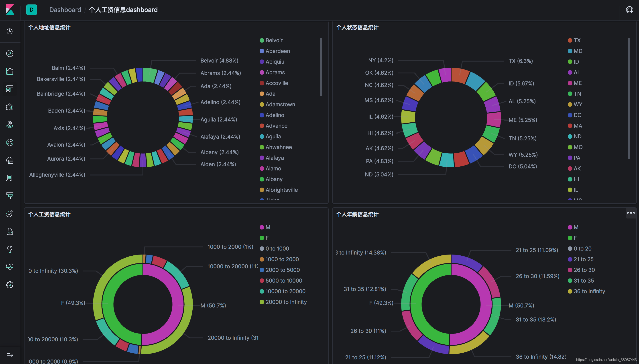Open the Stack Monitoring heartbeat icon
Image resolution: width=639 pixels, height=364 pixels.
pyautogui.click(x=10, y=267)
